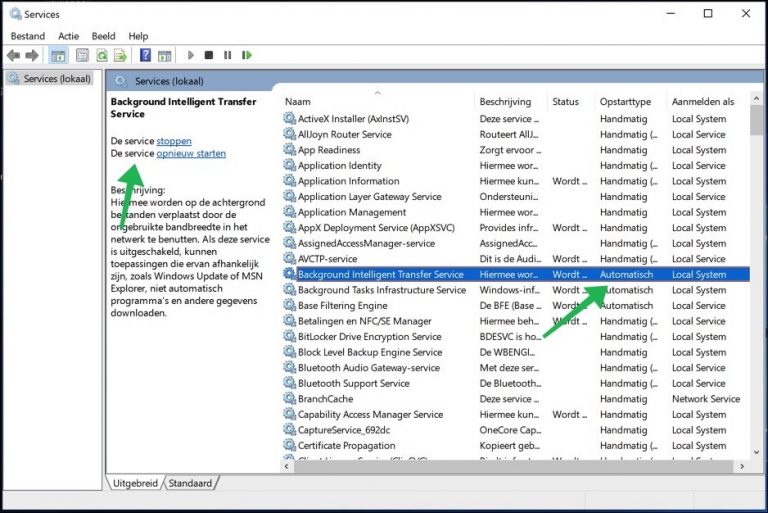Click the Export List toolbar icon
The height and width of the screenshot is (513, 768).
click(120, 56)
